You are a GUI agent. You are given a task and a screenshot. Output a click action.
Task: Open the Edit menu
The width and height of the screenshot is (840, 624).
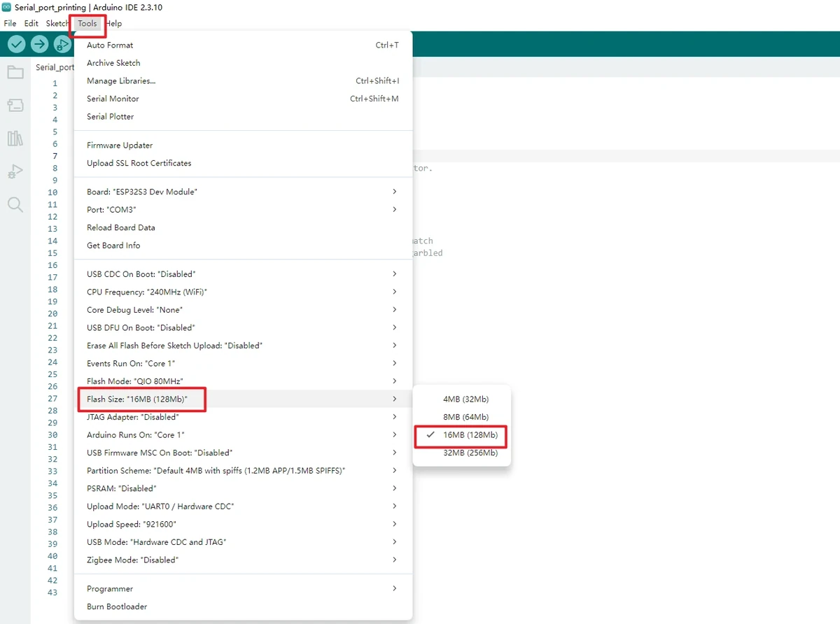tap(31, 24)
